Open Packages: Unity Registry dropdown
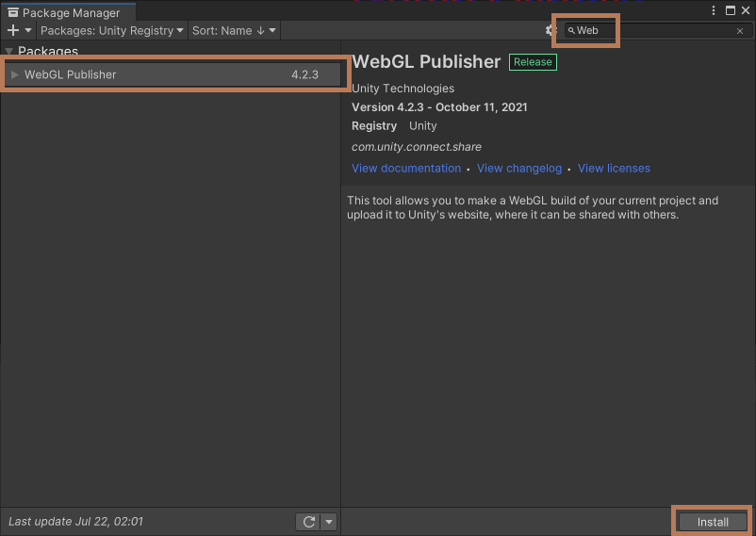 tap(112, 30)
